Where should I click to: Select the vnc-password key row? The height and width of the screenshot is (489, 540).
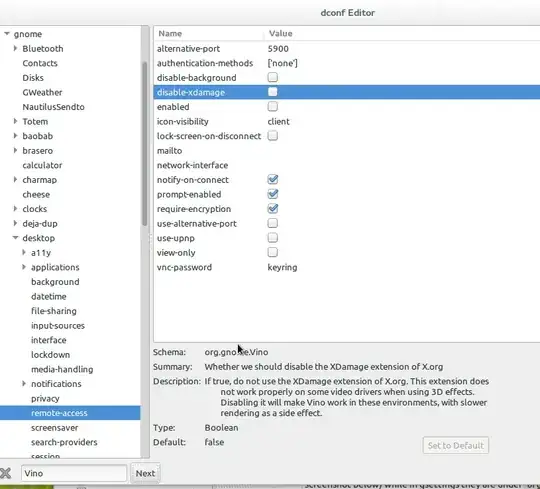pos(347,267)
